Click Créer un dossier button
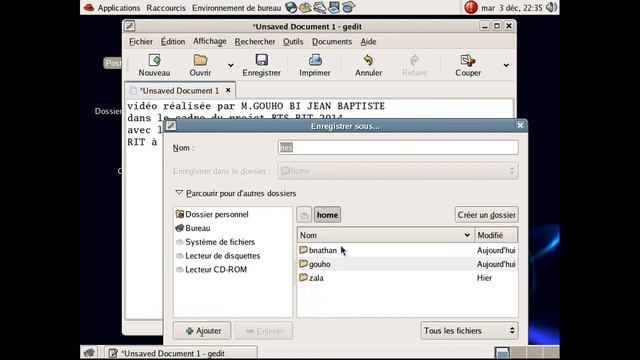 tap(487, 215)
